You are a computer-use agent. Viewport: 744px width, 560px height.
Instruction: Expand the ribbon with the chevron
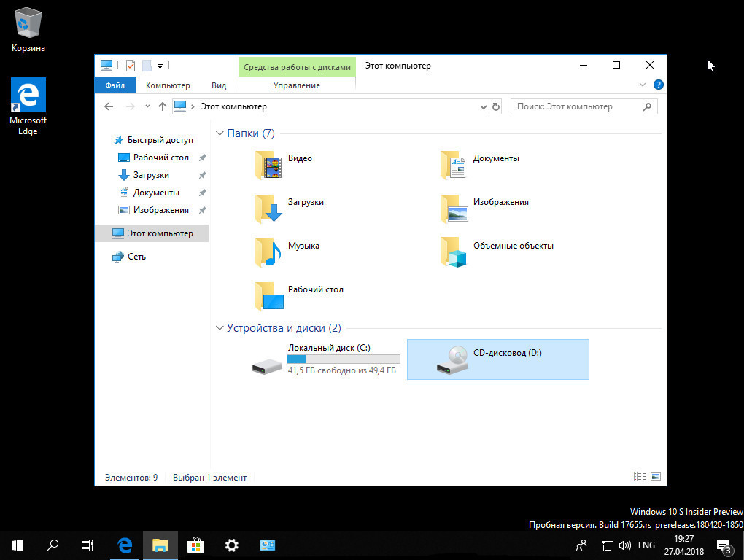tap(642, 85)
